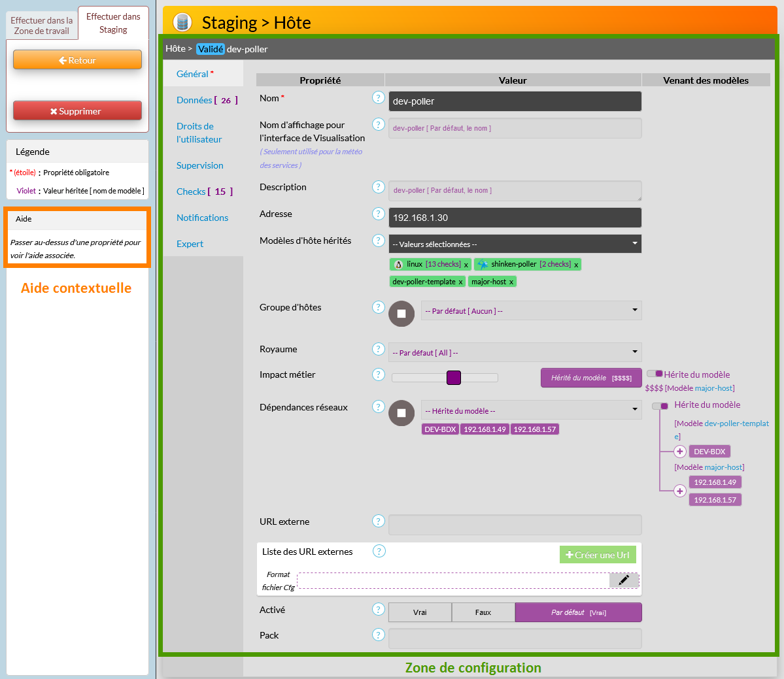Expand the Royaume dropdown

coord(515,352)
